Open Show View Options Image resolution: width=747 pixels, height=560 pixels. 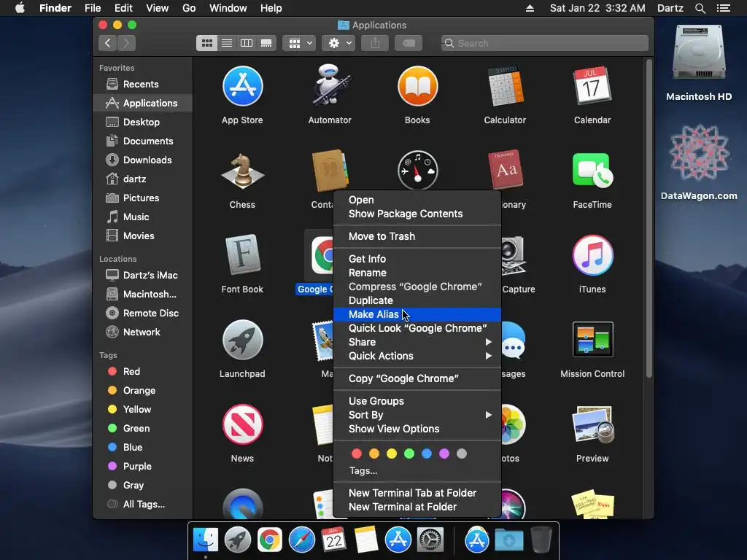pos(417,429)
